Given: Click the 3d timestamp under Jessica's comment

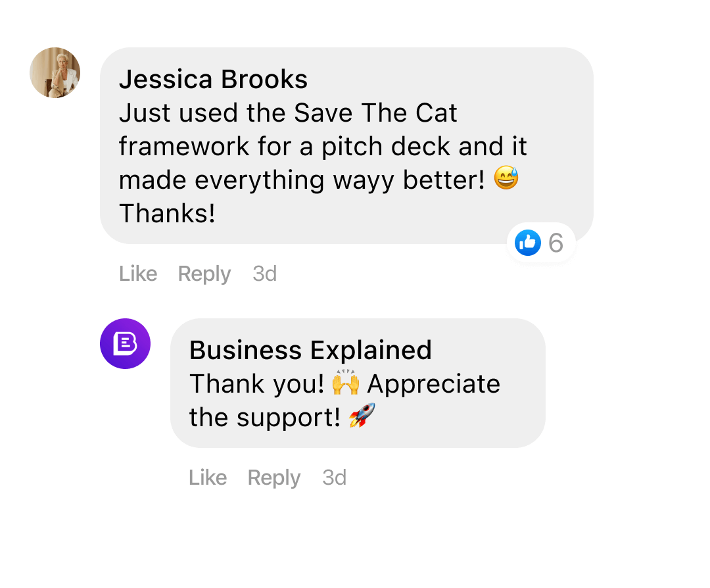Looking at the screenshot, I should (264, 274).
